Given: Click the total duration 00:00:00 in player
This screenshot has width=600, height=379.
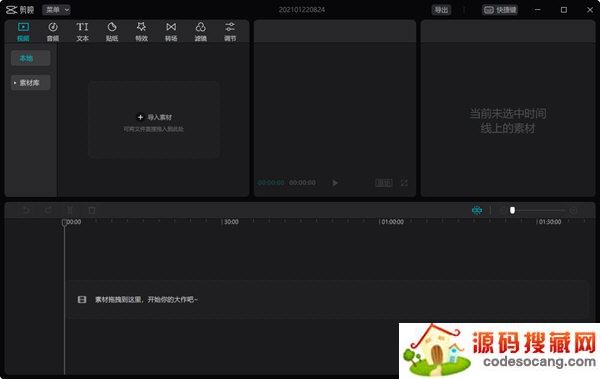Looking at the screenshot, I should click(302, 183).
